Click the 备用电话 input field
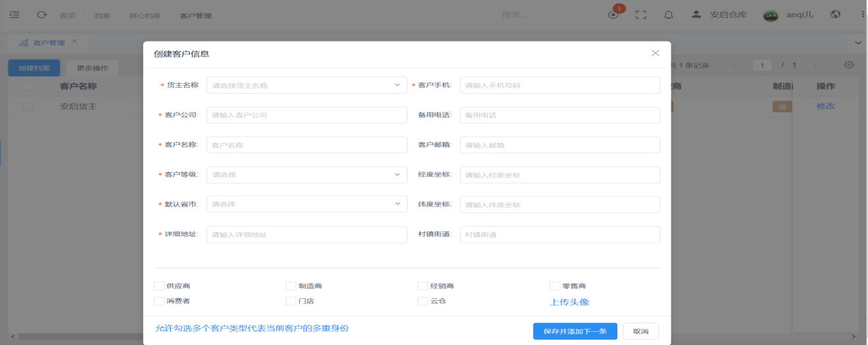The height and width of the screenshot is (345, 868). coord(560,115)
